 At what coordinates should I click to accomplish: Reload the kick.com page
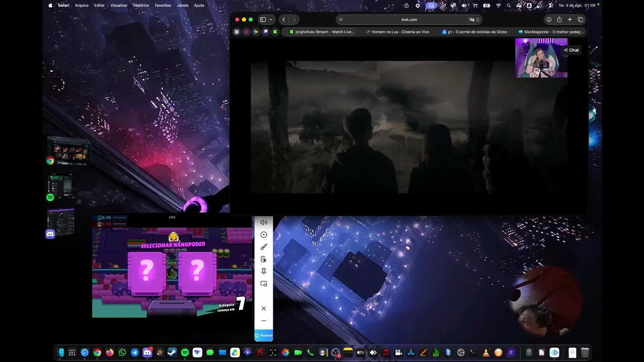pyautogui.click(x=477, y=20)
